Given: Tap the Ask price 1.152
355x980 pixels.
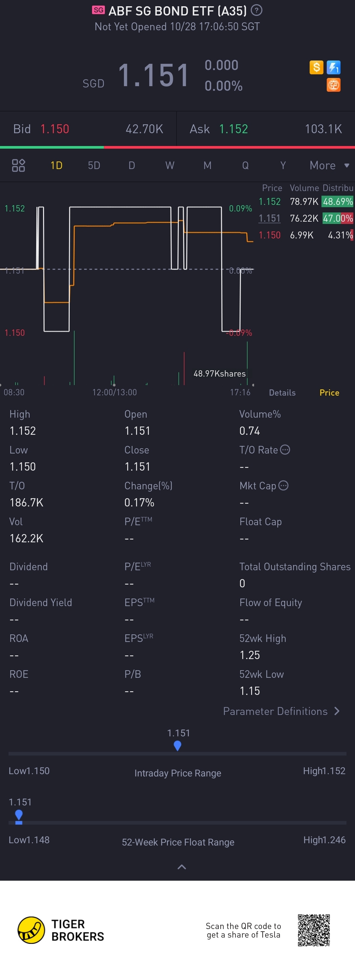Looking at the screenshot, I should pyautogui.click(x=233, y=129).
